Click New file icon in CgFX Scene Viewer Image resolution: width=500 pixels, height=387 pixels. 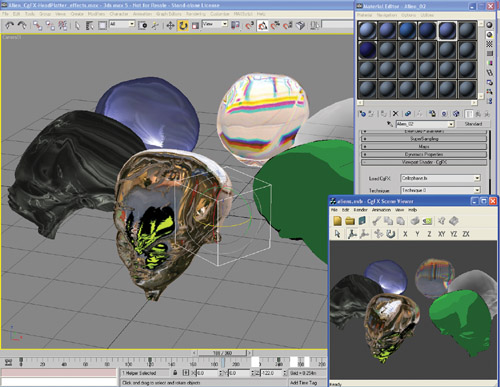(337, 221)
